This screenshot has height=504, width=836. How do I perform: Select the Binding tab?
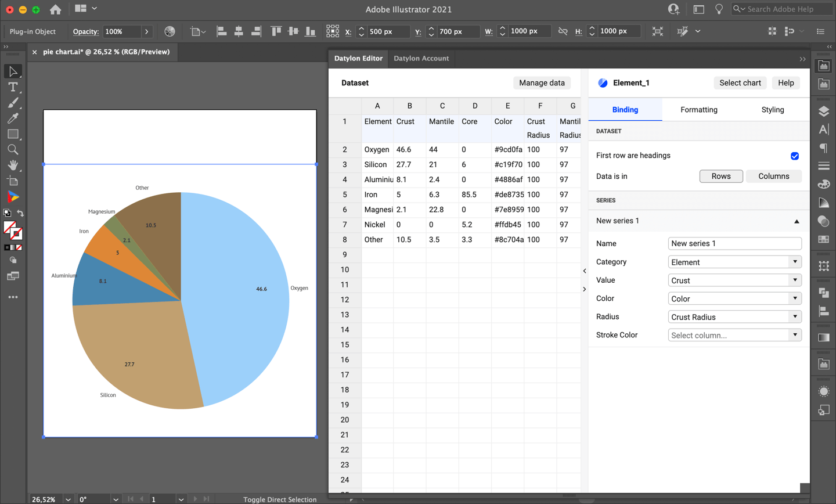[625, 110]
